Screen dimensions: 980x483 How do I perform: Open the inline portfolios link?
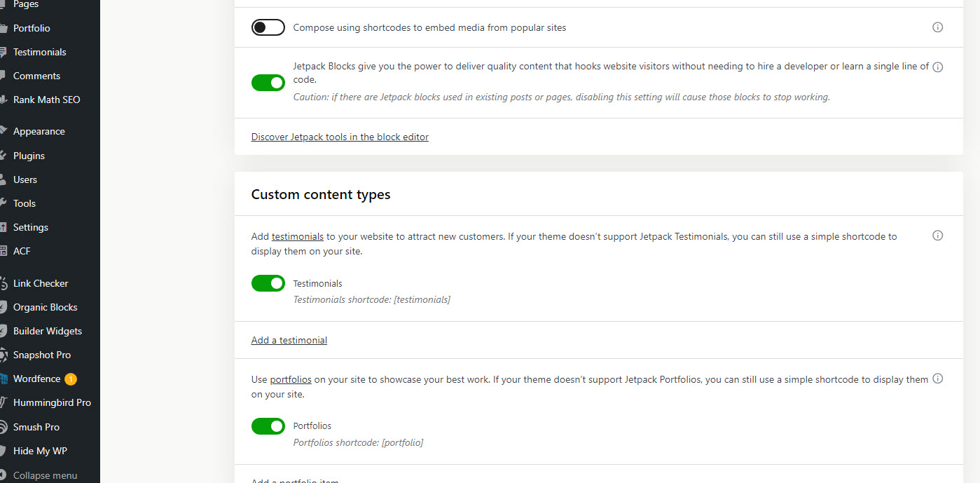(291, 379)
